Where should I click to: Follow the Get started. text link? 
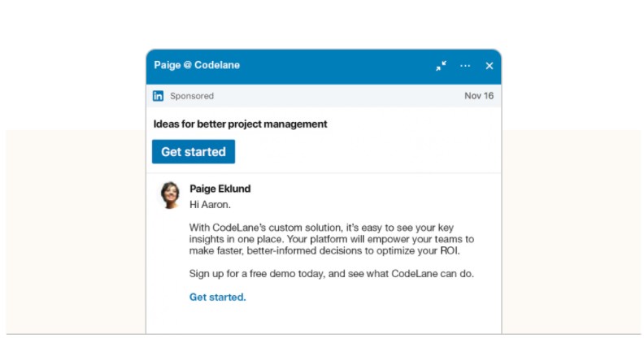pos(217,297)
